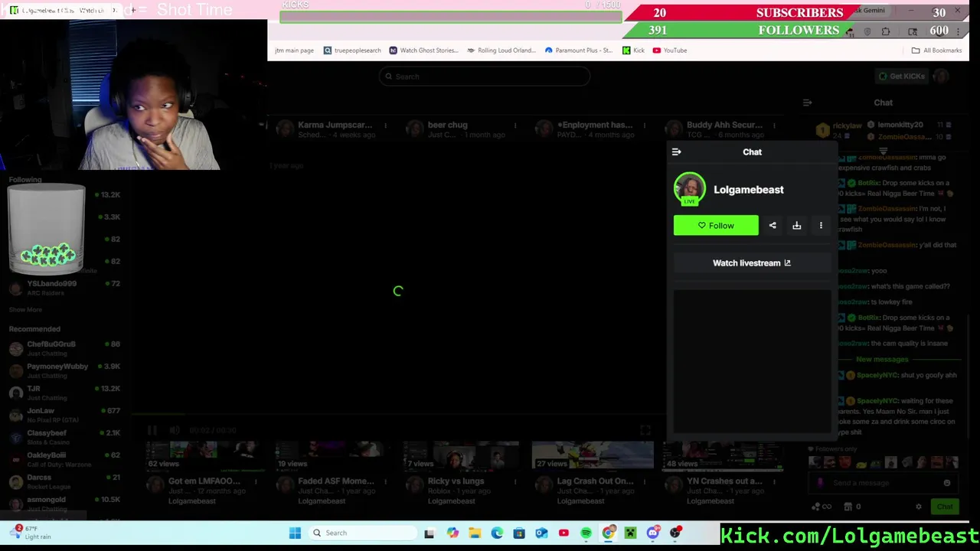Viewport: 980px width, 551px height.
Task: Open Darcss recommended channel
Action: point(64,481)
